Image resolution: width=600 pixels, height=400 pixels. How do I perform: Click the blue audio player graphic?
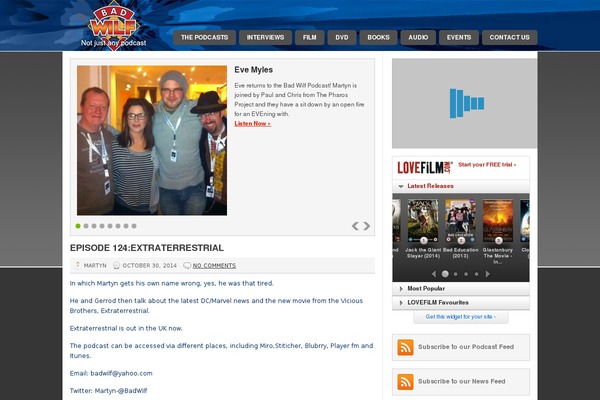point(466,103)
